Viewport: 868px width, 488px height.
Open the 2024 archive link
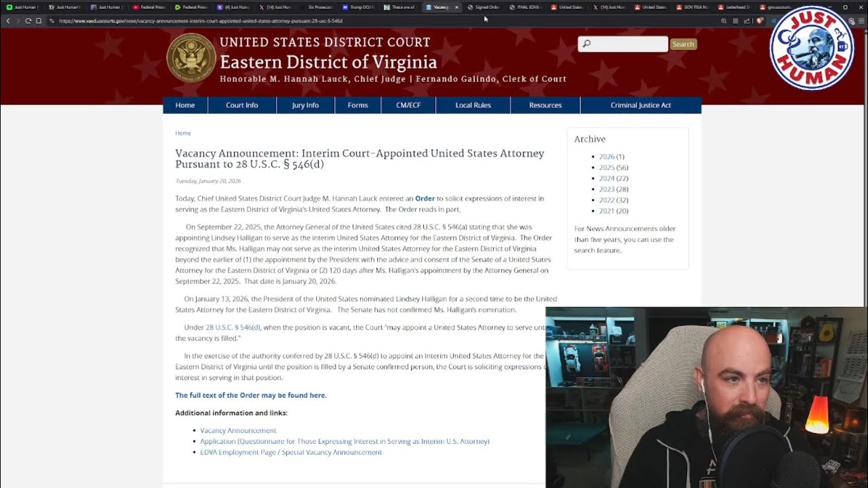(606, 178)
